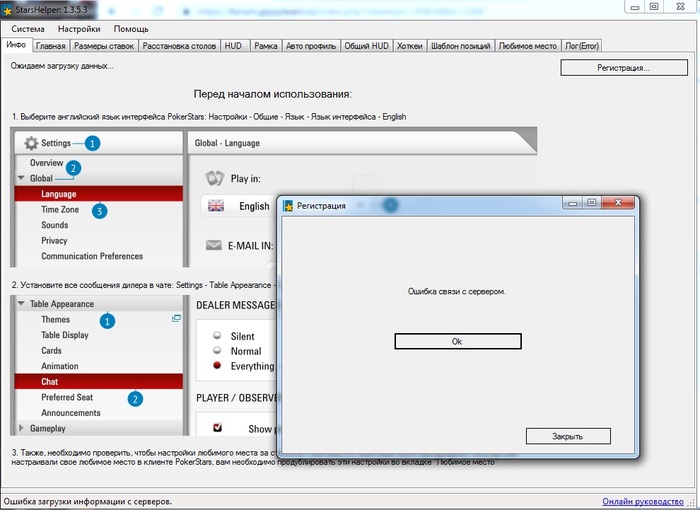This screenshot has height=510, width=700.
Task: Select the Silent dealer messages radio button
Action: click(x=217, y=335)
